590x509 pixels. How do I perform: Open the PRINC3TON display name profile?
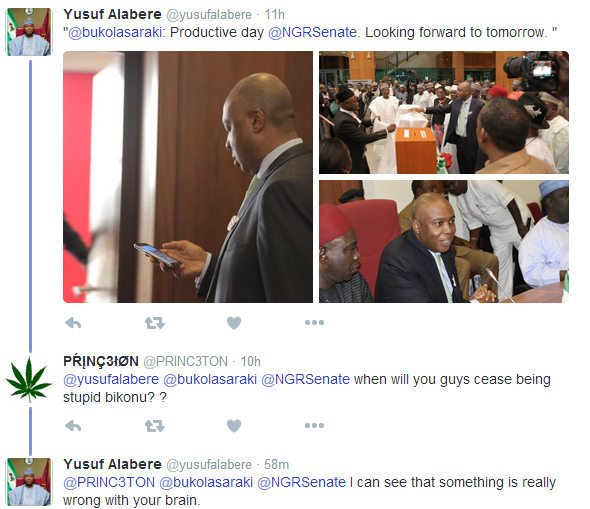[x=101, y=362]
